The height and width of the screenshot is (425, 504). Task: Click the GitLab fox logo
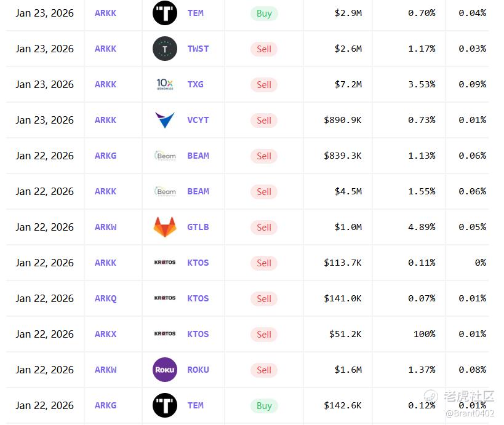pos(165,227)
